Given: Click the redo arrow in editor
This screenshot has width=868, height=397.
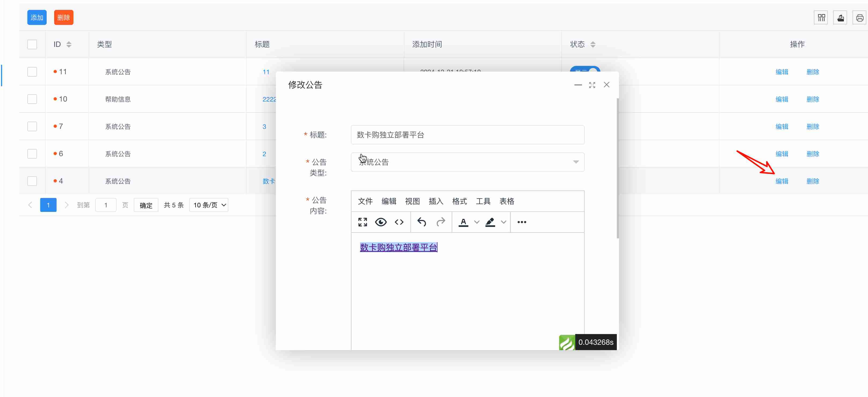Looking at the screenshot, I should 440,222.
